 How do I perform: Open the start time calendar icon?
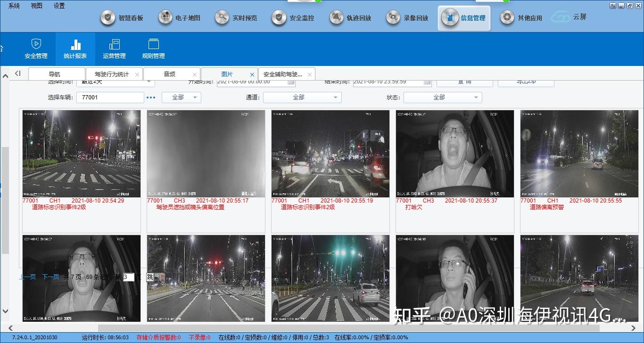click(x=291, y=82)
